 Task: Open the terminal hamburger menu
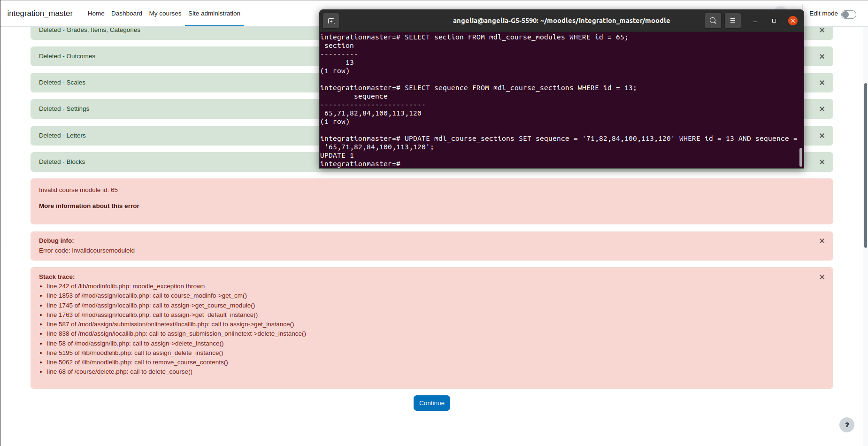(732, 21)
